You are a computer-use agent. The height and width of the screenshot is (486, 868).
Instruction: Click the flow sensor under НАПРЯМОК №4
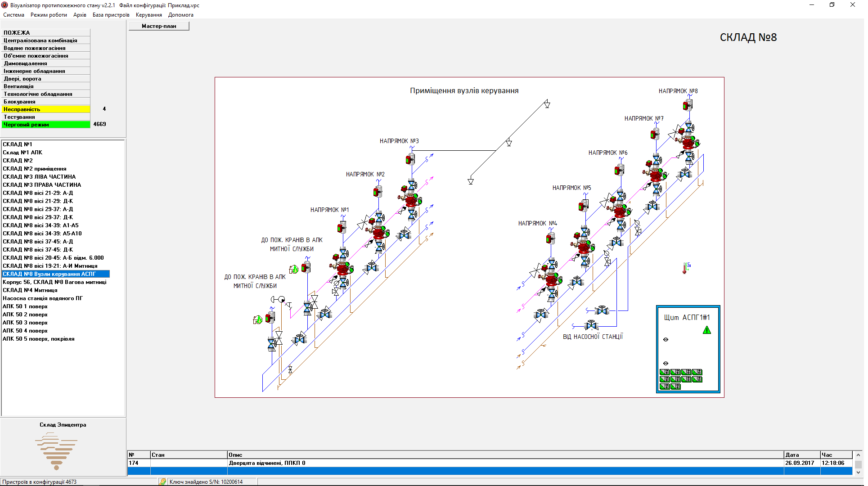pyautogui.click(x=550, y=238)
